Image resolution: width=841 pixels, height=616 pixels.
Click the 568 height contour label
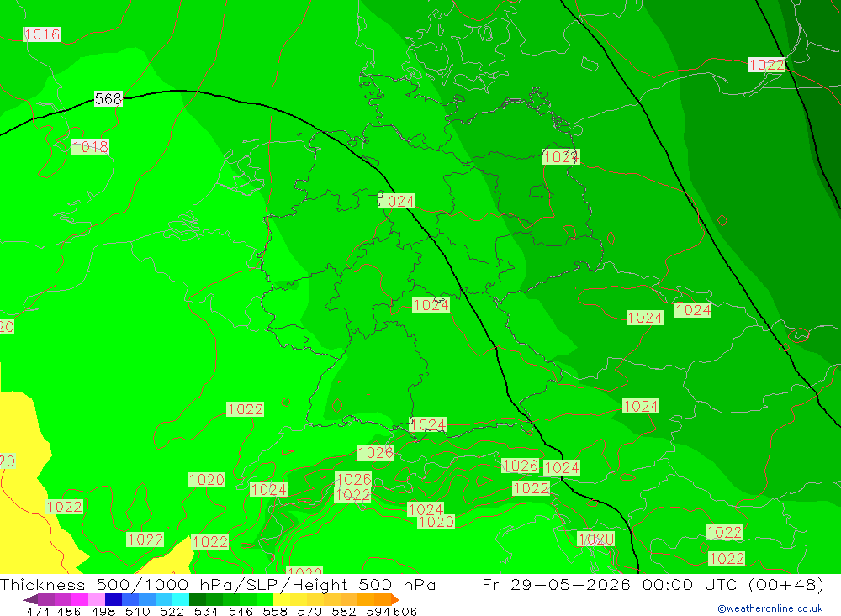coord(108,98)
